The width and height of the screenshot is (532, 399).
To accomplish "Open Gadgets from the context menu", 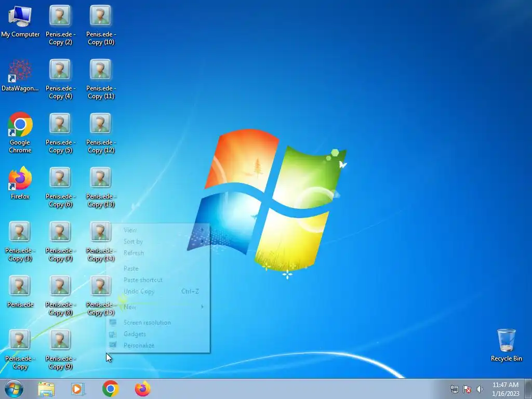I will 158,334.
